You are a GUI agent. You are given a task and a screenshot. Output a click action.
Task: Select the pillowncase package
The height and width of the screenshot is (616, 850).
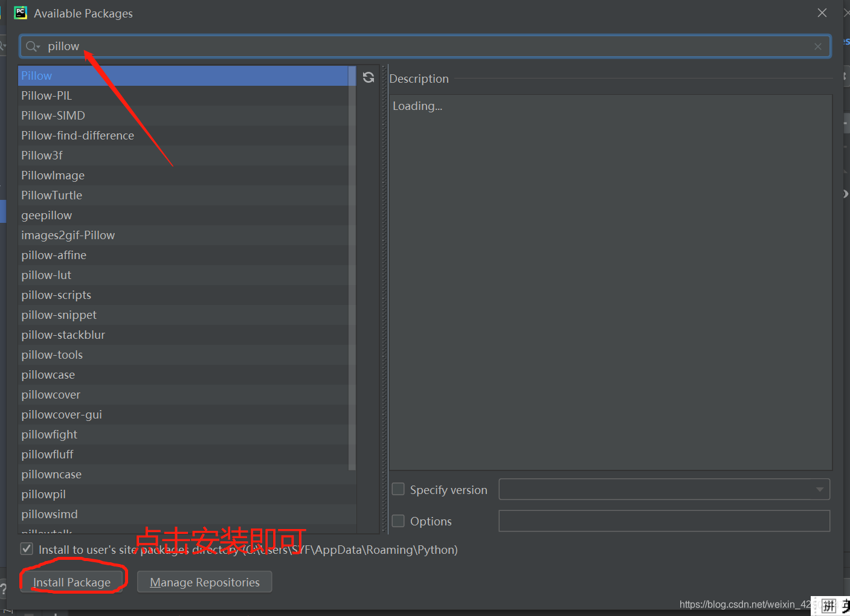184,474
